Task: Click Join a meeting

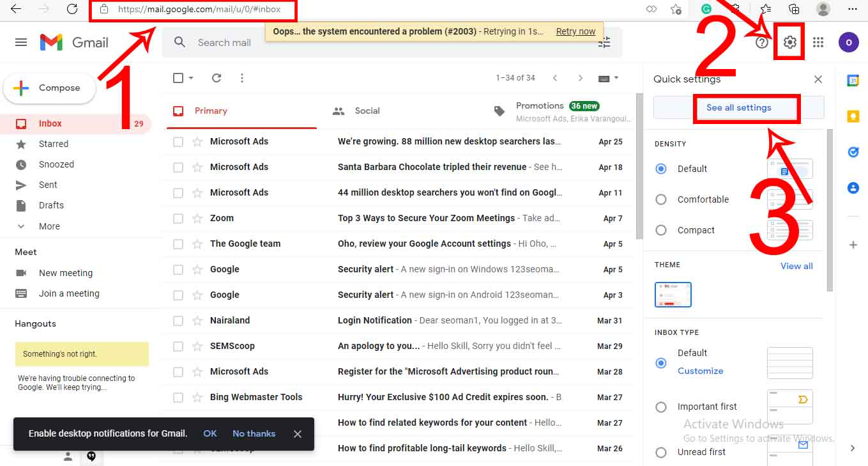Action: pyautogui.click(x=69, y=293)
